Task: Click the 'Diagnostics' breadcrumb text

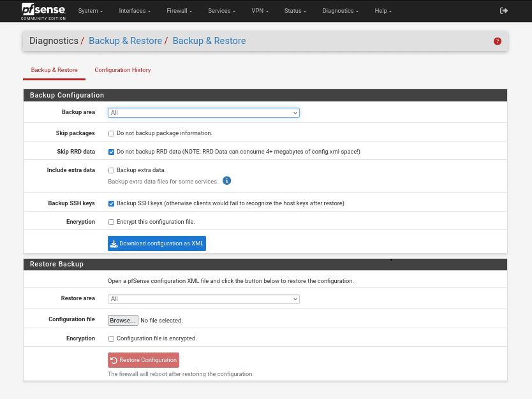Action: pyautogui.click(x=54, y=41)
